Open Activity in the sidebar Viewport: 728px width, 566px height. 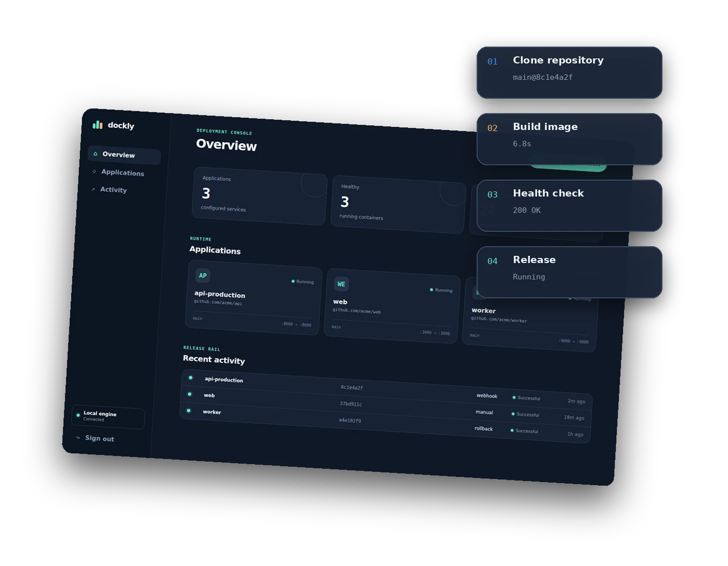point(113,189)
